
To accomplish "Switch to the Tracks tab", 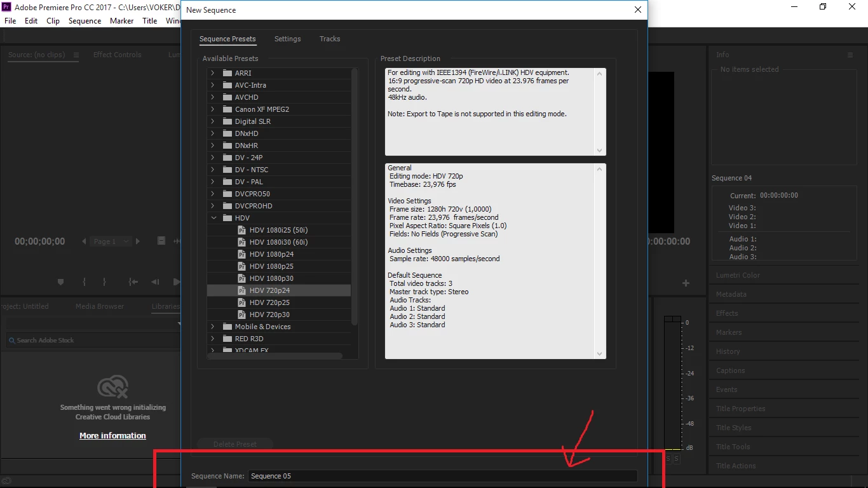I will click(330, 39).
